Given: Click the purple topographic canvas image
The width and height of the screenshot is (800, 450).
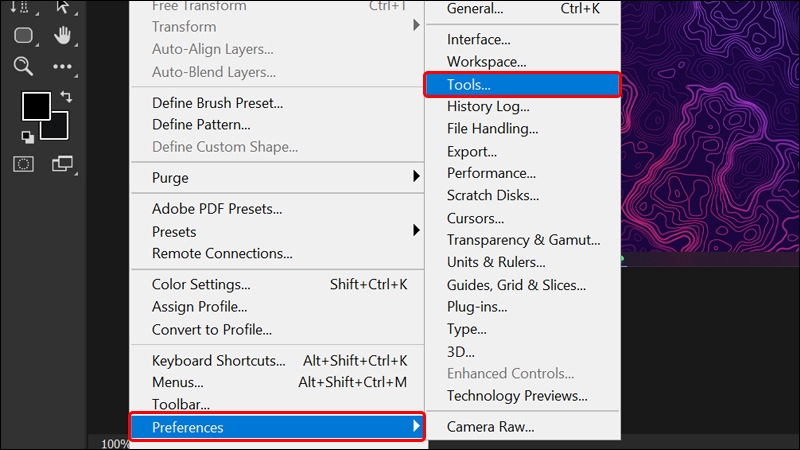Looking at the screenshot, I should (x=710, y=126).
